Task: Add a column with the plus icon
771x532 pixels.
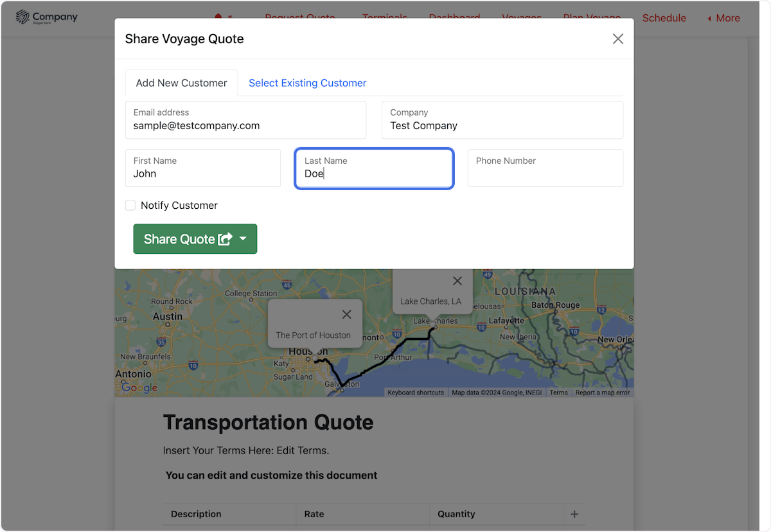Action: click(574, 514)
